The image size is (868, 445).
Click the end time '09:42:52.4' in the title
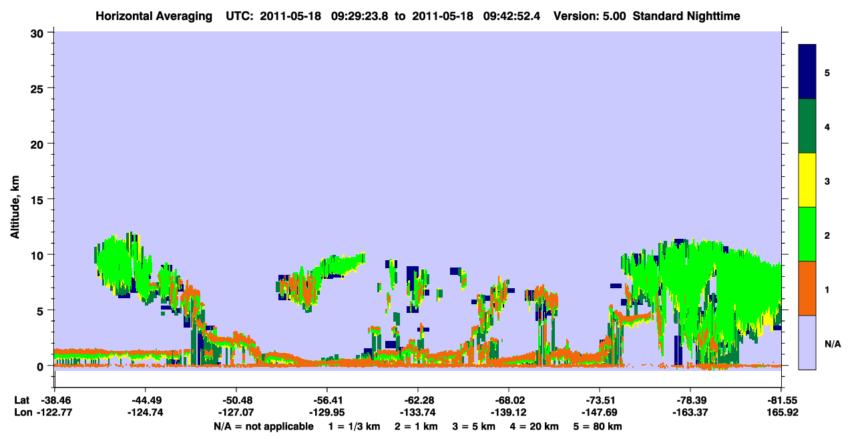click(512, 16)
